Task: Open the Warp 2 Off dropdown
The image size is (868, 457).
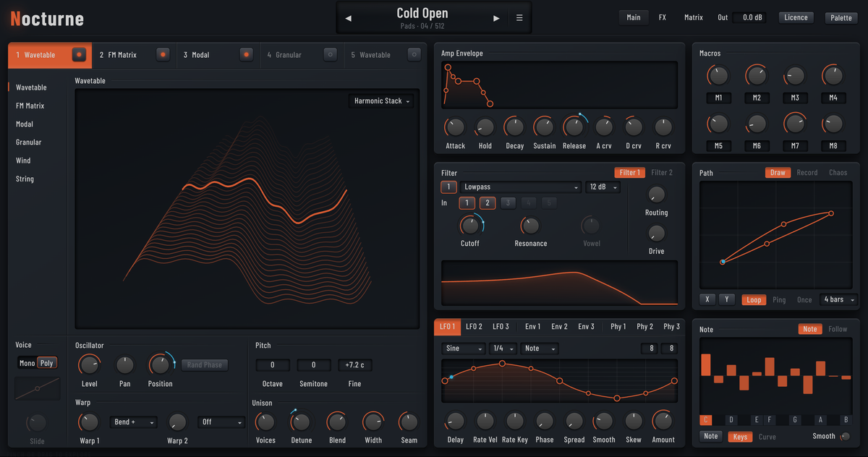Action: point(221,422)
